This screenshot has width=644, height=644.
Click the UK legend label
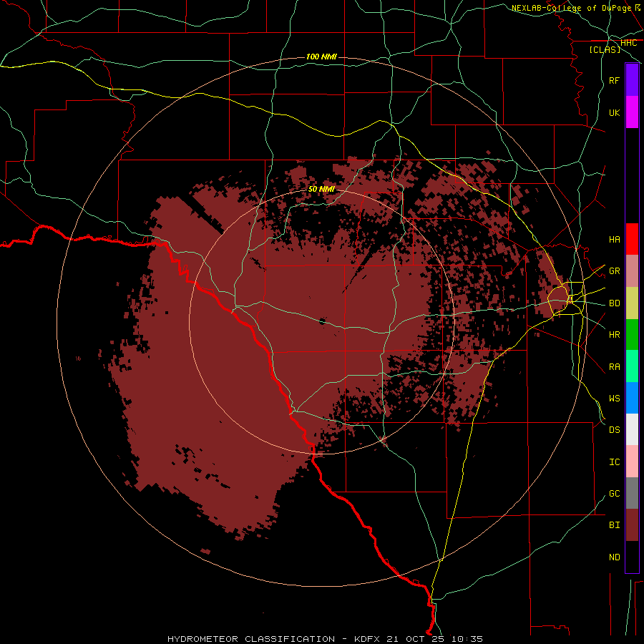point(614,113)
